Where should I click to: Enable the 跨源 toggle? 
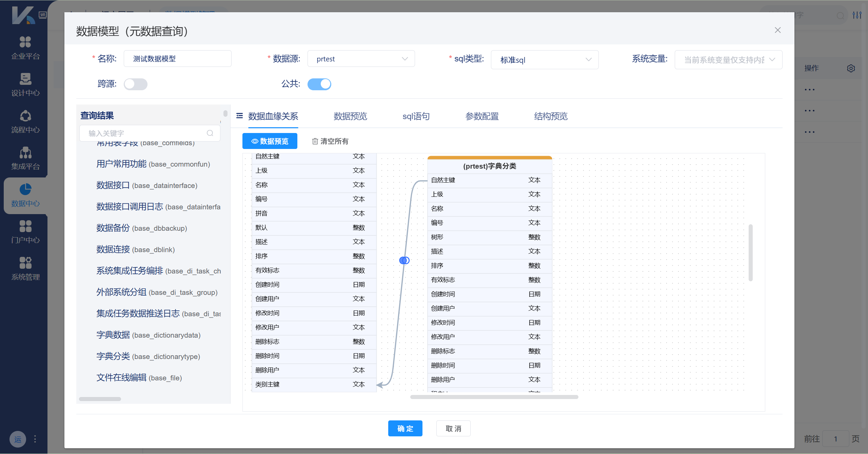tap(135, 84)
